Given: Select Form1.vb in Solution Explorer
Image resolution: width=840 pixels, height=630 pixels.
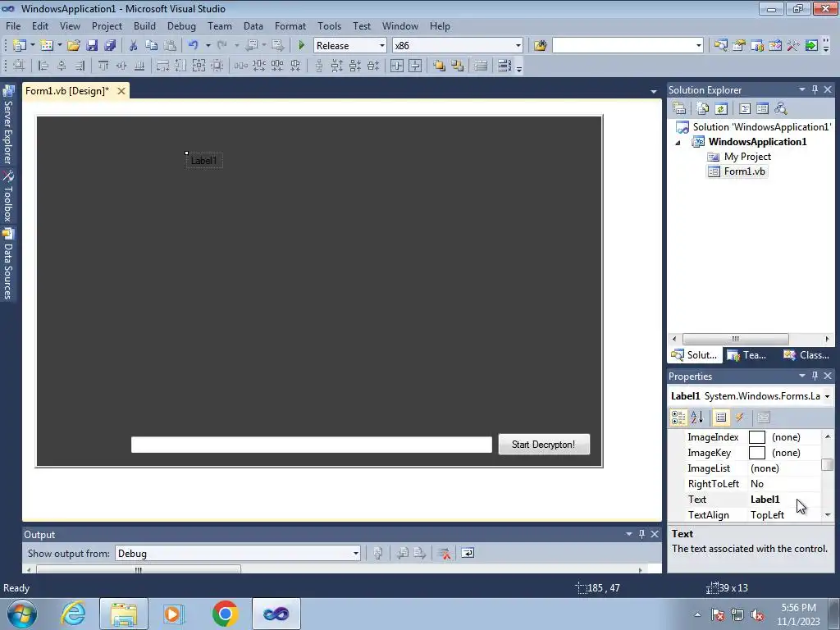Looking at the screenshot, I should pos(737,171).
